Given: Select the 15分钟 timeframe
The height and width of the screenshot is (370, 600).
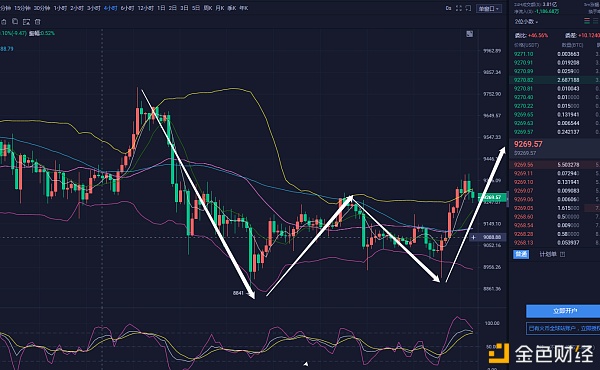Looking at the screenshot, I should 22,8.
